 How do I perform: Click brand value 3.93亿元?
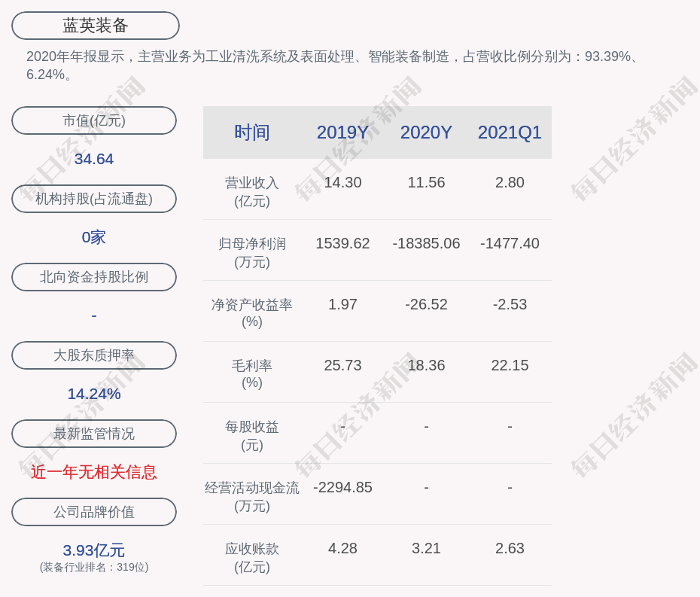coord(94,550)
